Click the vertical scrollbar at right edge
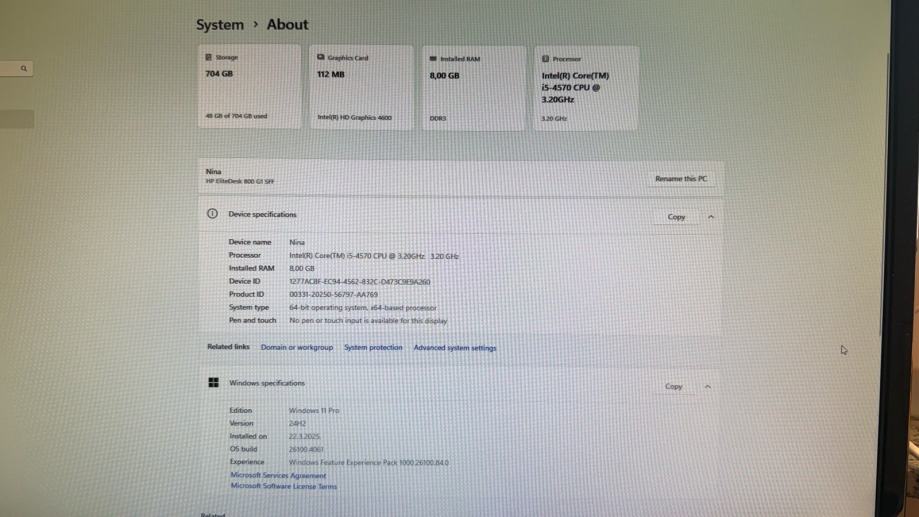Viewport: 919px width, 517px height. (x=885, y=193)
